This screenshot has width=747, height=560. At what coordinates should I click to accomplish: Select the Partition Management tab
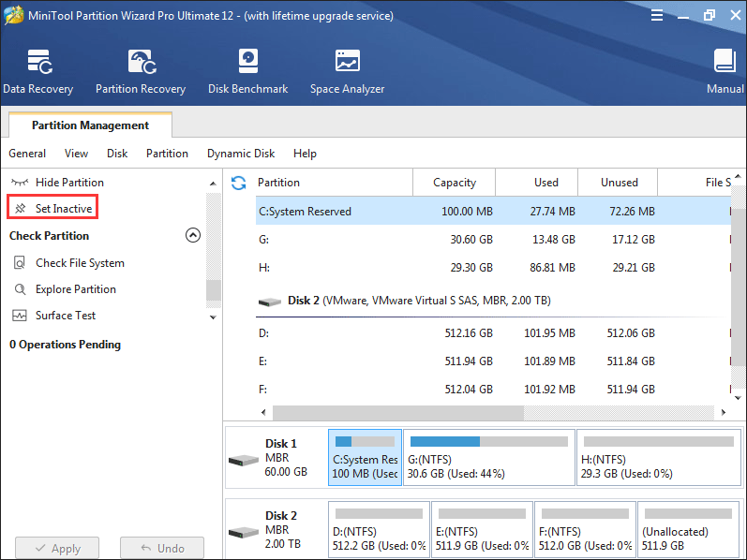(90, 125)
